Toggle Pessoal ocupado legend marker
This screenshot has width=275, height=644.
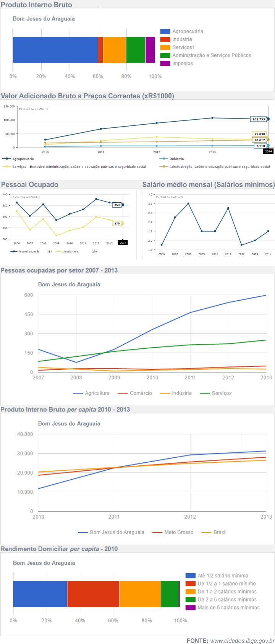[x=14, y=252]
